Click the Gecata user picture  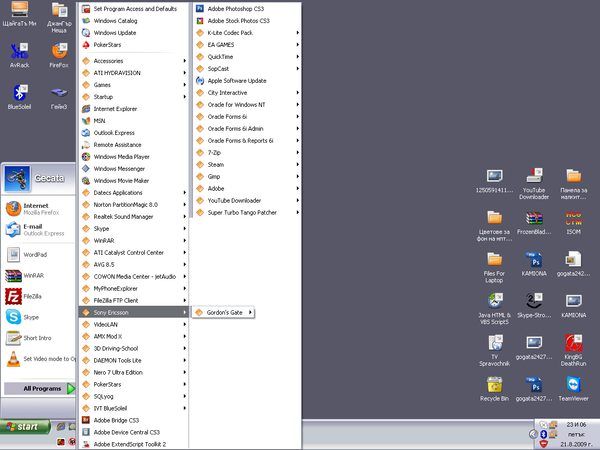tap(17, 179)
